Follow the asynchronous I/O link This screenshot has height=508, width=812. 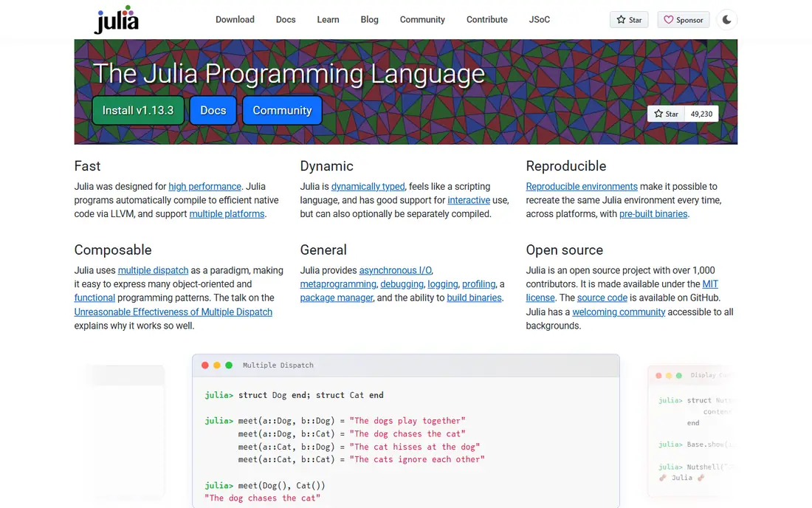coord(395,270)
